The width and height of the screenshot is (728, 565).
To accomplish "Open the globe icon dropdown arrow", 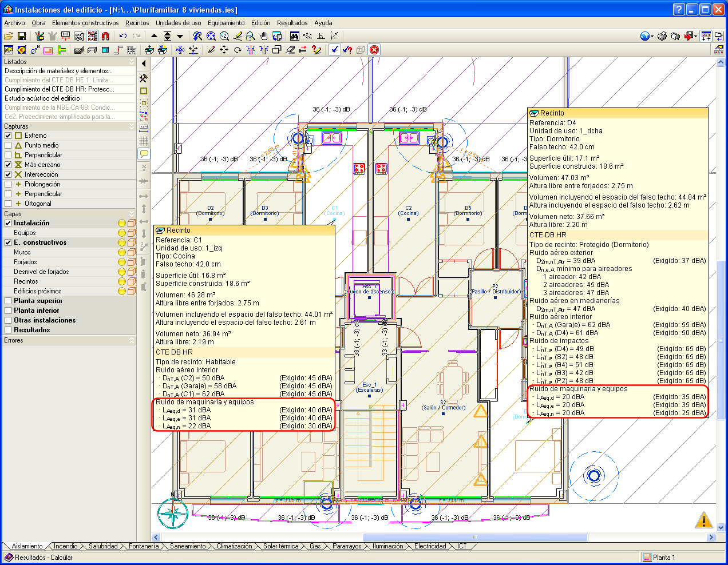I will click(652, 37).
